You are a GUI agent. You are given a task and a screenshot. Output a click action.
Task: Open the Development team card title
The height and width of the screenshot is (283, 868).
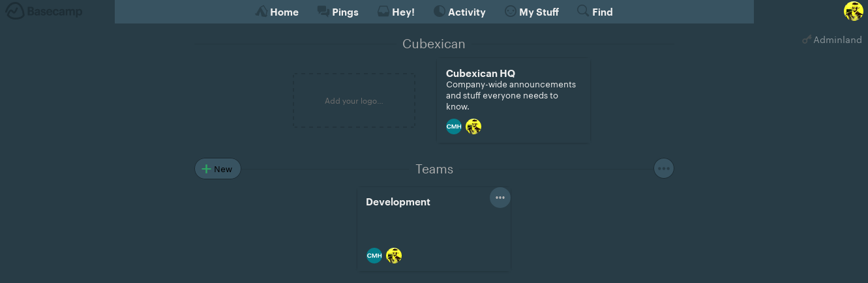click(x=398, y=202)
